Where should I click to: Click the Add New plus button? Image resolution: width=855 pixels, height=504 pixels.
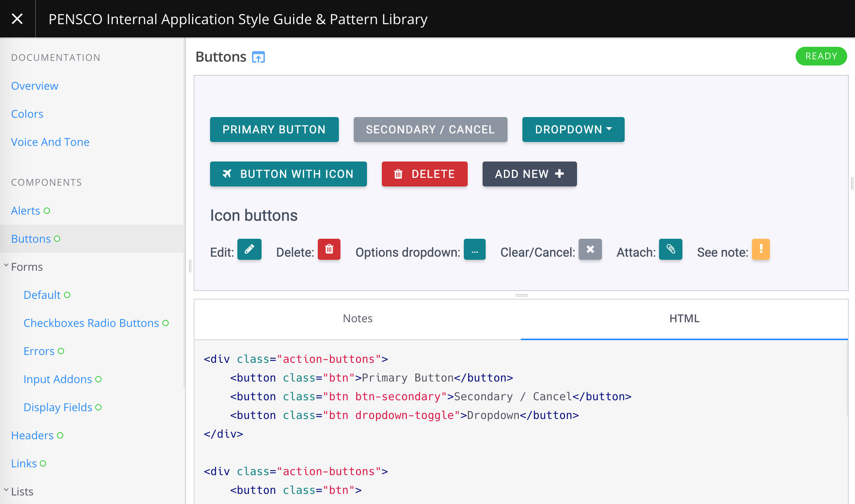coord(530,174)
